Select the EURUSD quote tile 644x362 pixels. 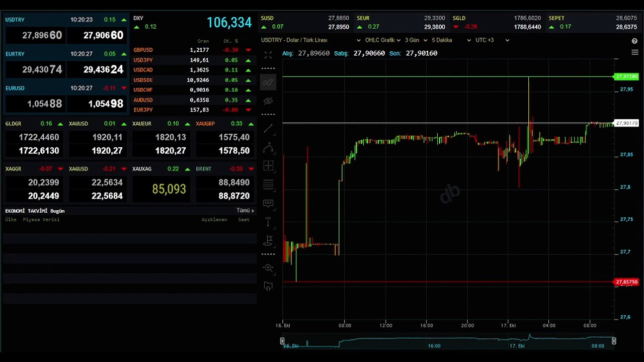(66, 98)
